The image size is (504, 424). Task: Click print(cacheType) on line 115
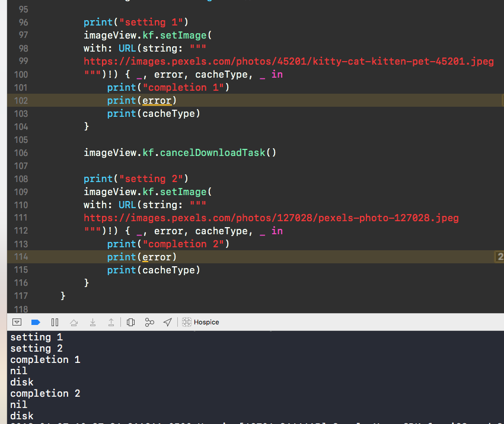tap(154, 270)
